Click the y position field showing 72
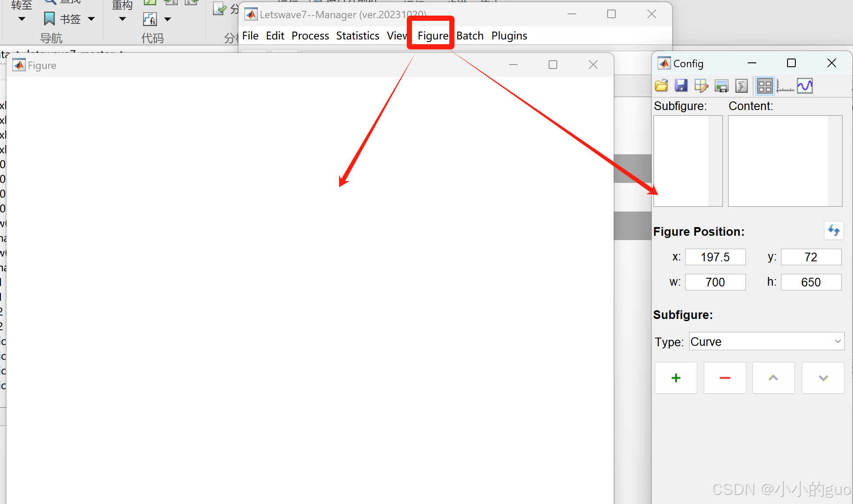 pyautogui.click(x=811, y=257)
